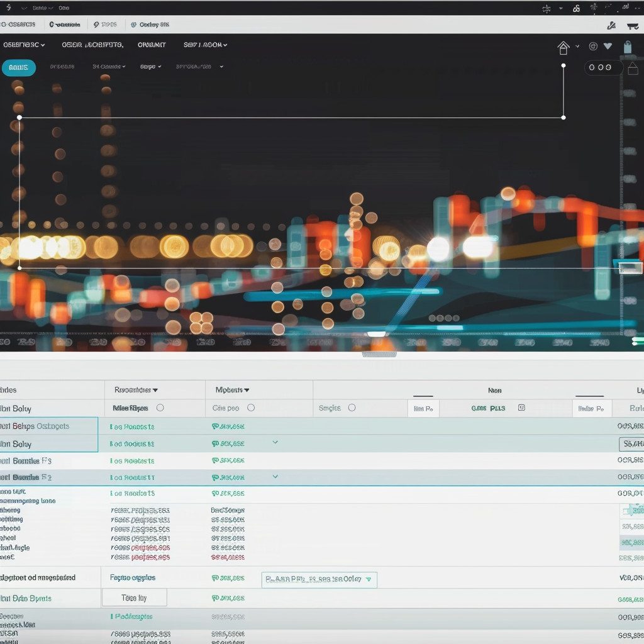Click the outlined Tøee lby button
Screen dimensions: 644x644
[x=135, y=597]
